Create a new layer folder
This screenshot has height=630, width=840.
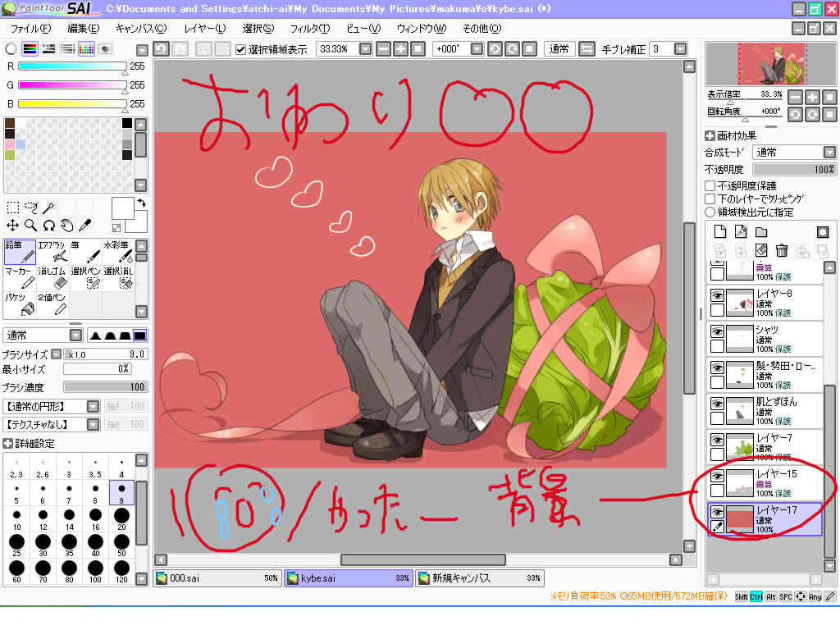(x=761, y=231)
